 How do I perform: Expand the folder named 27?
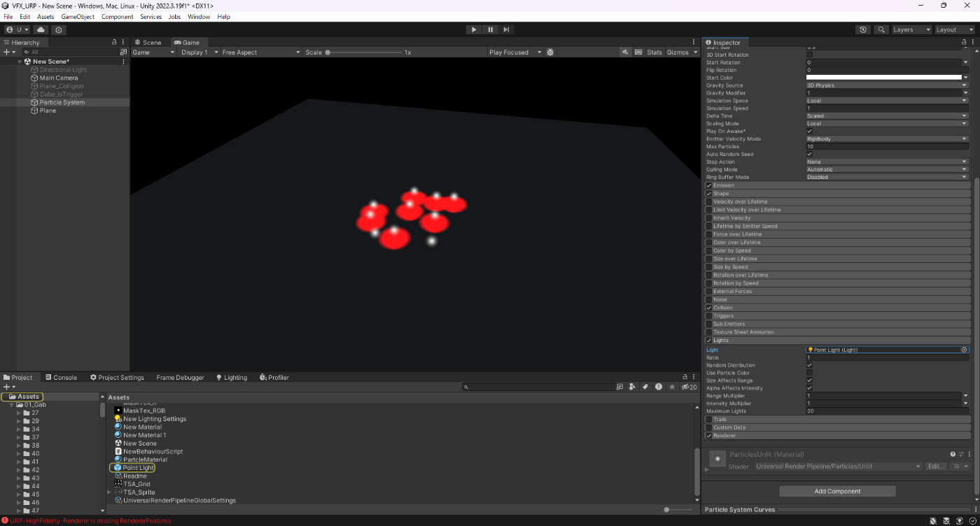pos(20,413)
